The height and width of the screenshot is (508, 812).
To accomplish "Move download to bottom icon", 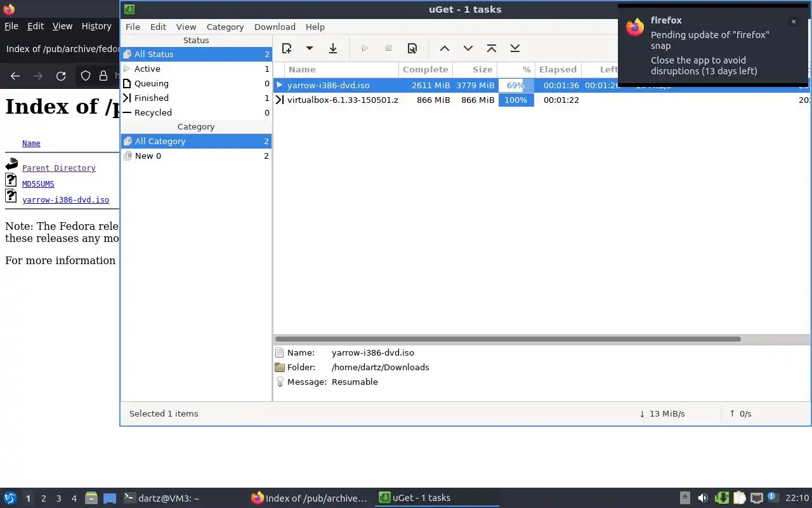I will [515, 48].
